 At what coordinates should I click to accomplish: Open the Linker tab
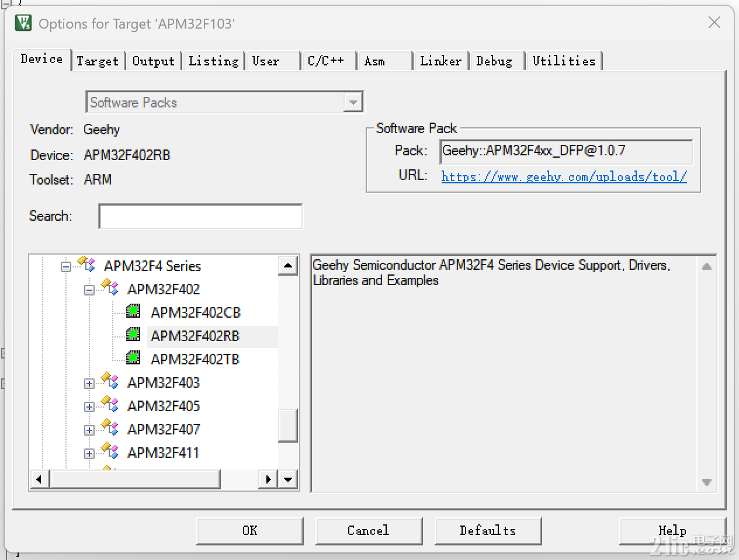[440, 61]
